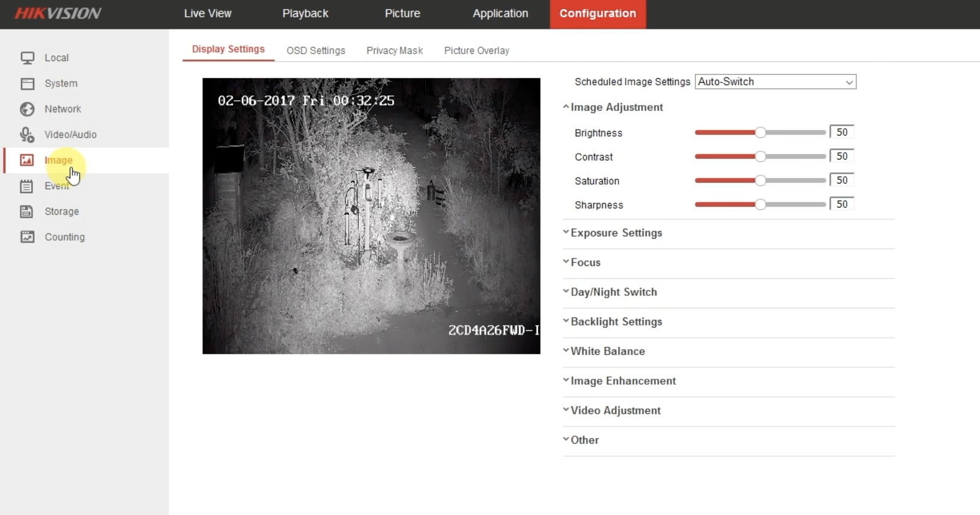
Task: Click the System icon in sidebar
Action: 27,83
